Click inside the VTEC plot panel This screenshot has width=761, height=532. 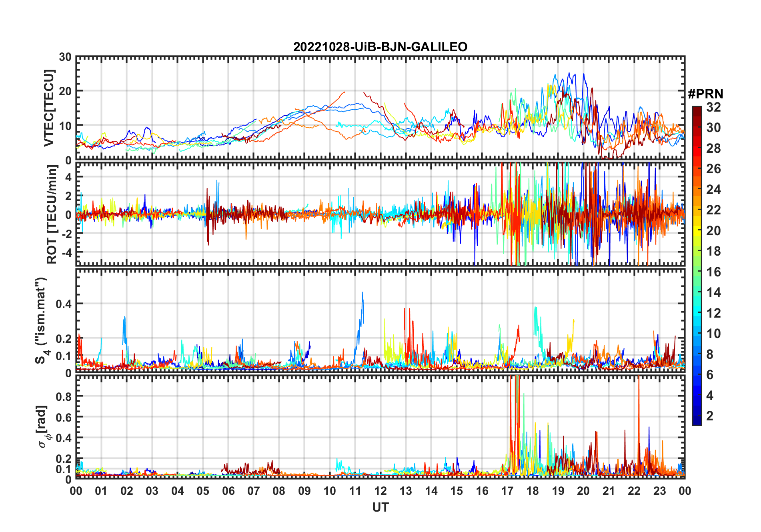click(x=380, y=108)
